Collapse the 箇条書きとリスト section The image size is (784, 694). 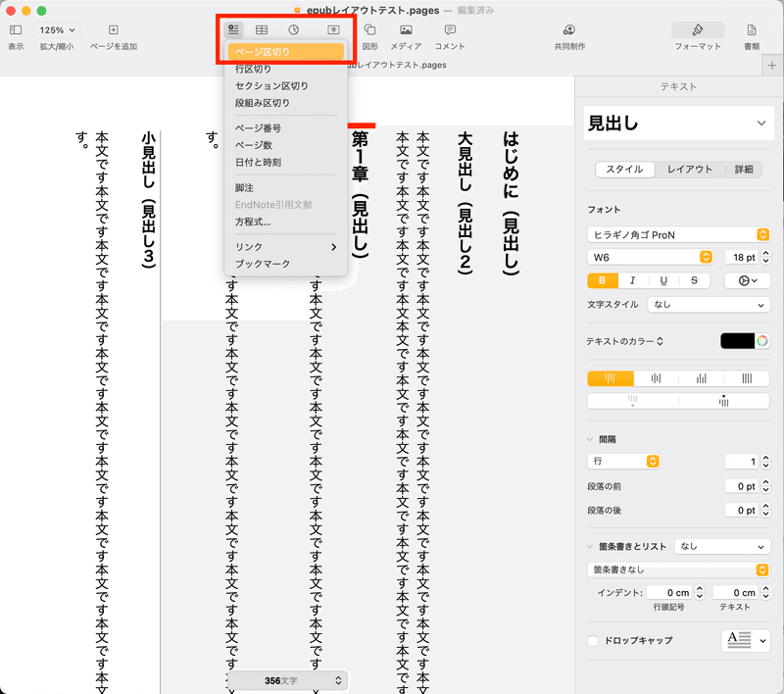pos(590,547)
